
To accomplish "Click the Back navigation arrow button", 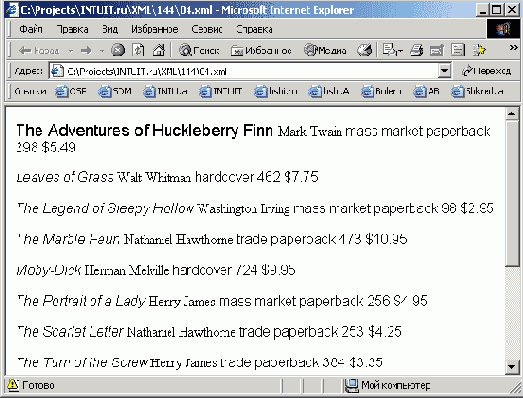I will [x=39, y=50].
